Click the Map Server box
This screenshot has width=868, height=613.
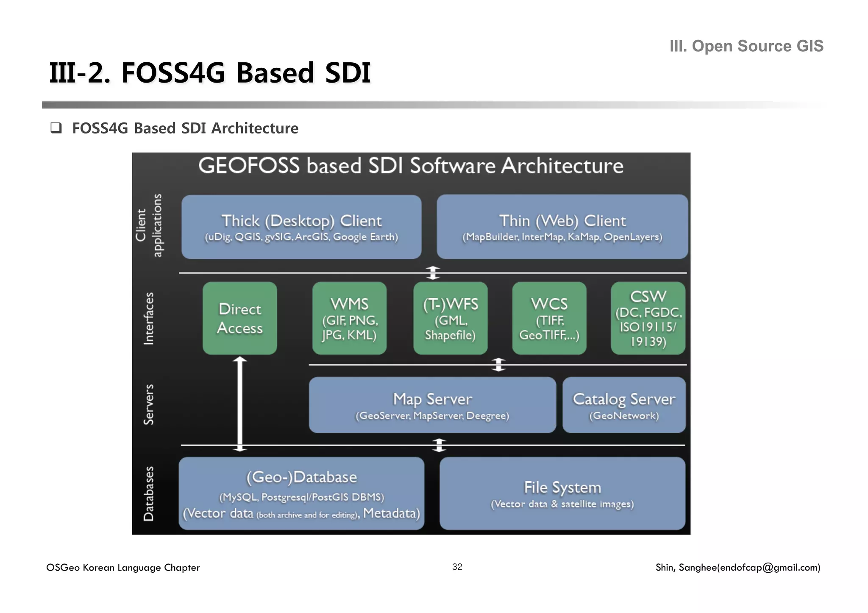[432, 405]
